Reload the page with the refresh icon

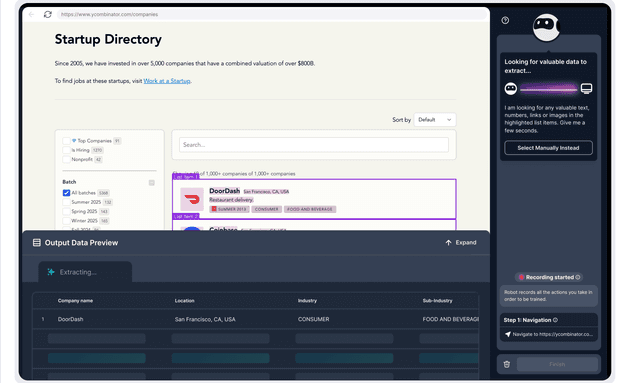pyautogui.click(x=48, y=14)
